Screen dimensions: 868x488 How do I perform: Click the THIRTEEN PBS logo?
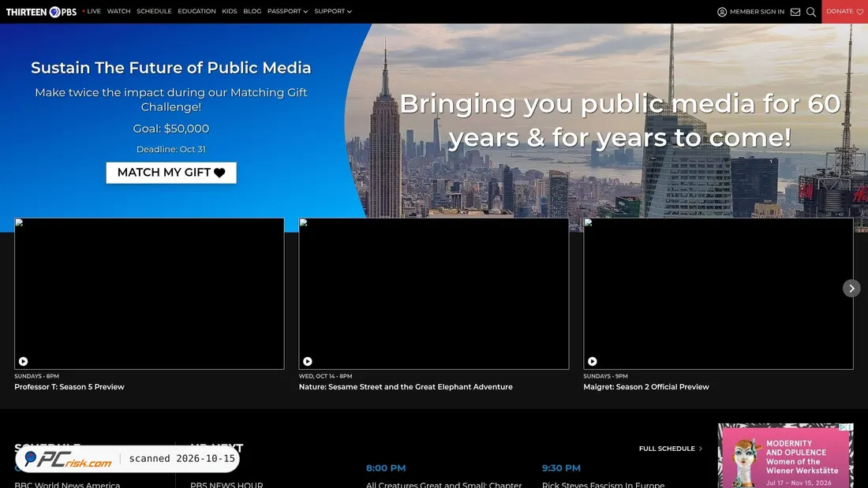coord(41,12)
